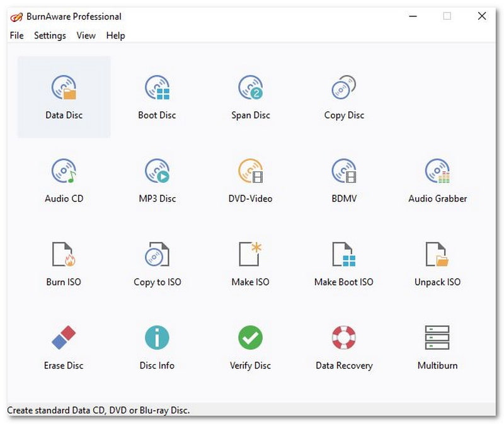Click the Burn ISO icon
The image size is (504, 424).
[x=64, y=255]
